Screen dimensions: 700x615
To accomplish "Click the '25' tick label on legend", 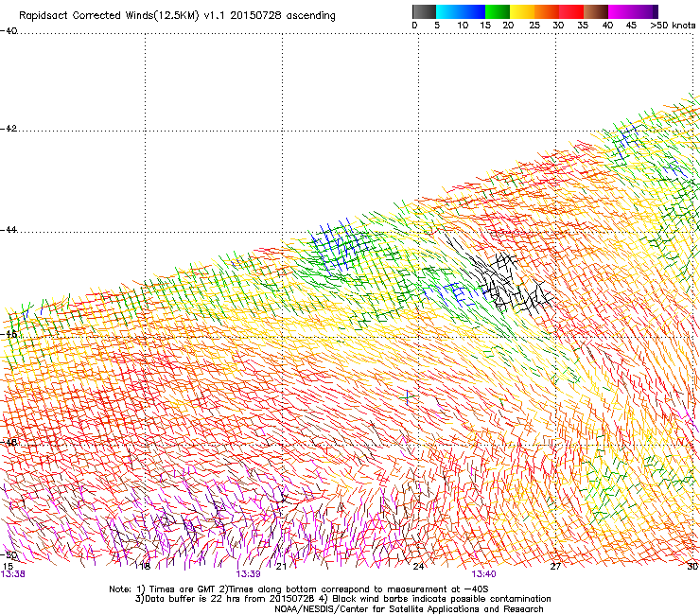I will (534, 26).
